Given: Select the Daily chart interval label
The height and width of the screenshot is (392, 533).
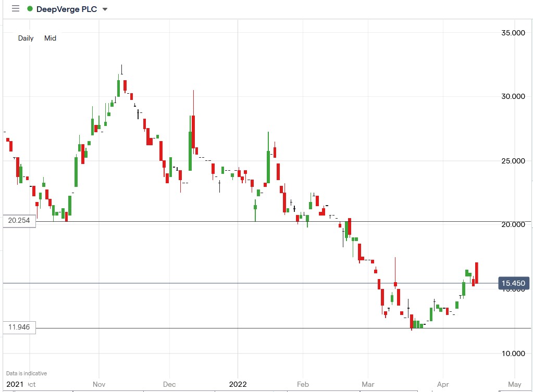Looking at the screenshot, I should point(26,38).
